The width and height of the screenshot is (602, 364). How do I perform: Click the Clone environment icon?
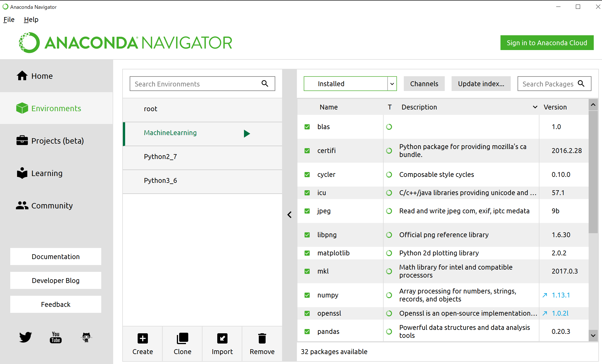pos(182,338)
